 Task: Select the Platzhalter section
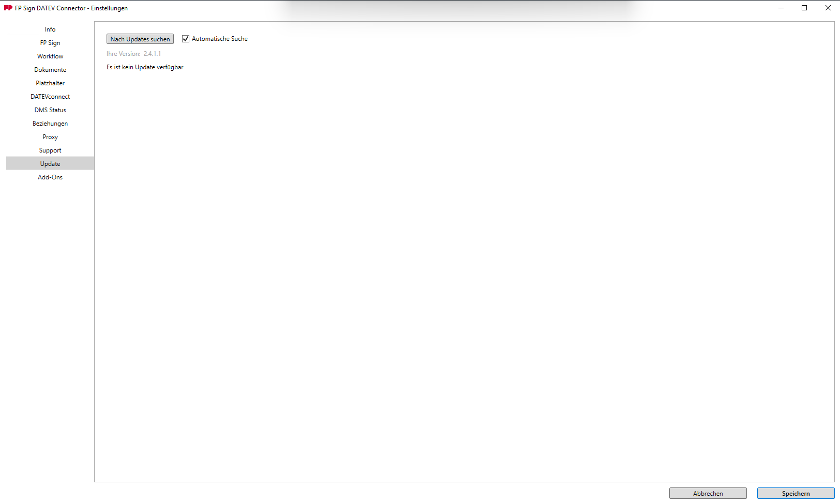point(50,83)
